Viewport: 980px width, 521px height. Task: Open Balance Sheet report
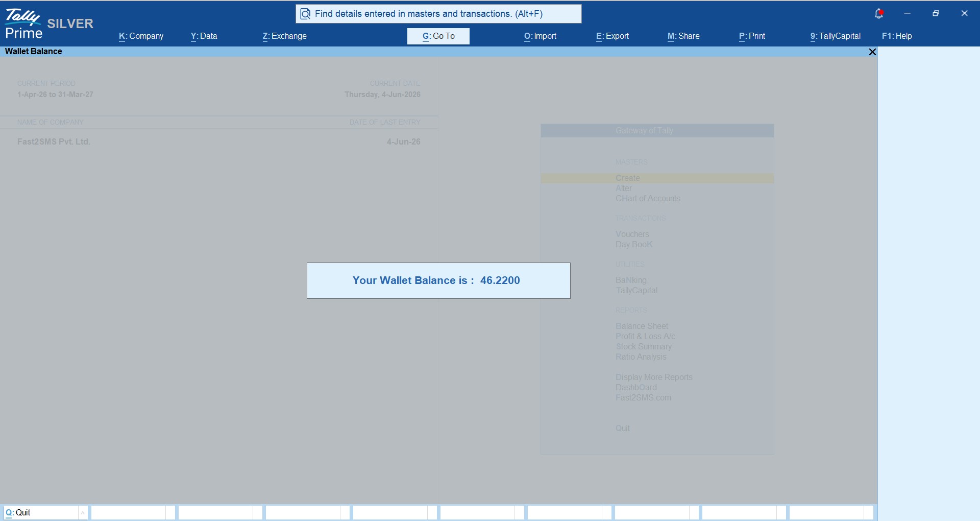click(642, 326)
